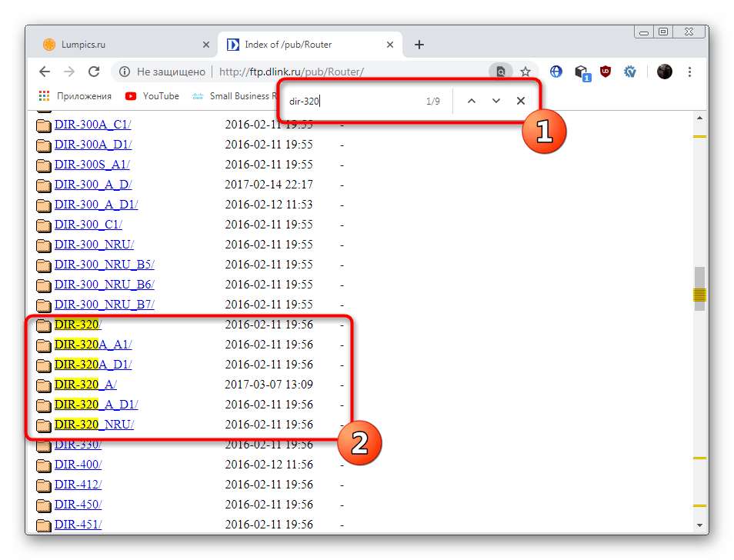This screenshot has width=734, height=560.
Task: Open the DIR-320_NRU/ folder
Action: (94, 425)
